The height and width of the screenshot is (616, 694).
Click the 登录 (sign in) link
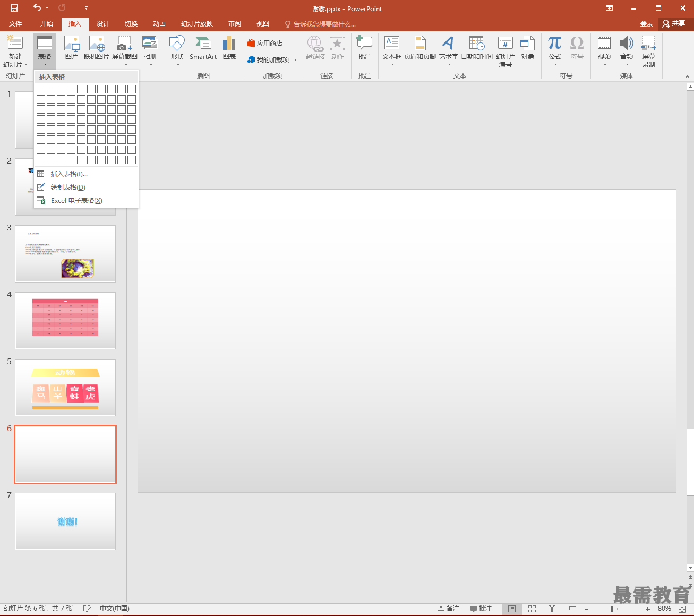click(647, 24)
